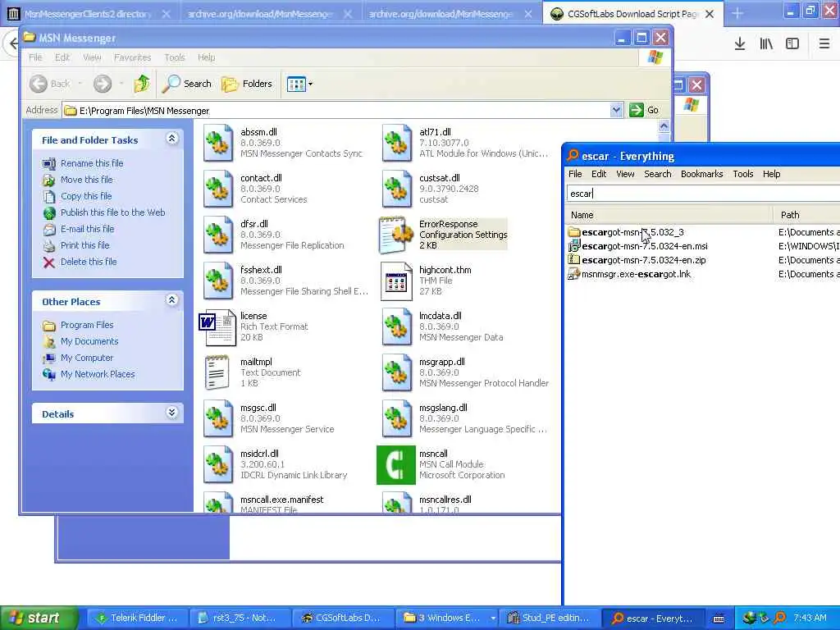Collapse Other Places panel
The width and height of the screenshot is (840, 630).
pos(171,300)
